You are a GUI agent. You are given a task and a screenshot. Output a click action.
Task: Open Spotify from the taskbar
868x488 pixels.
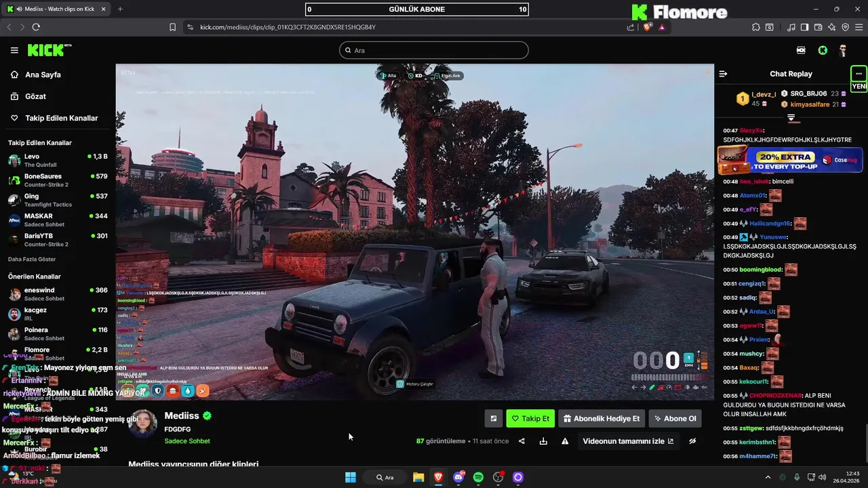point(478,477)
